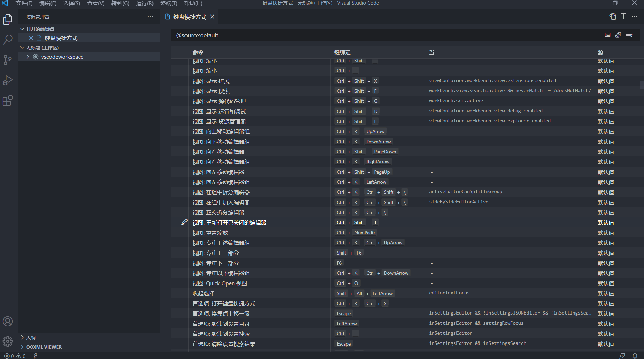Click the keybindings list scrollbar thumb
This screenshot has width=644, height=359.
[x=642, y=84]
